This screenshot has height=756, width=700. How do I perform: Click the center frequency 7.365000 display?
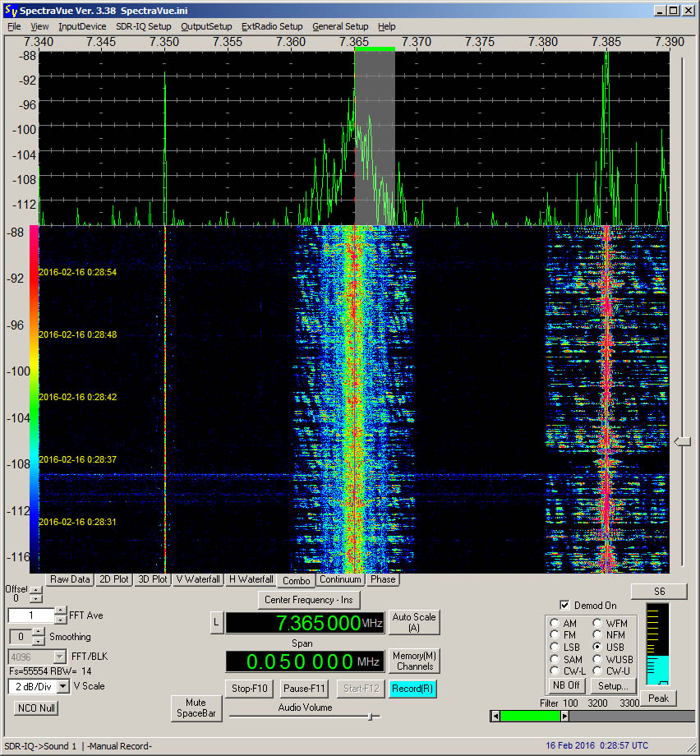point(305,623)
